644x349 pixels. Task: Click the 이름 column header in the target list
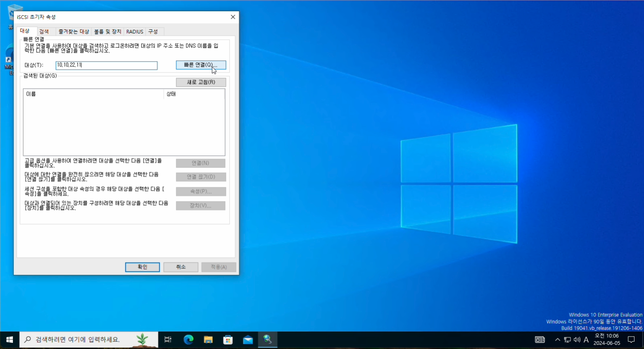point(93,94)
